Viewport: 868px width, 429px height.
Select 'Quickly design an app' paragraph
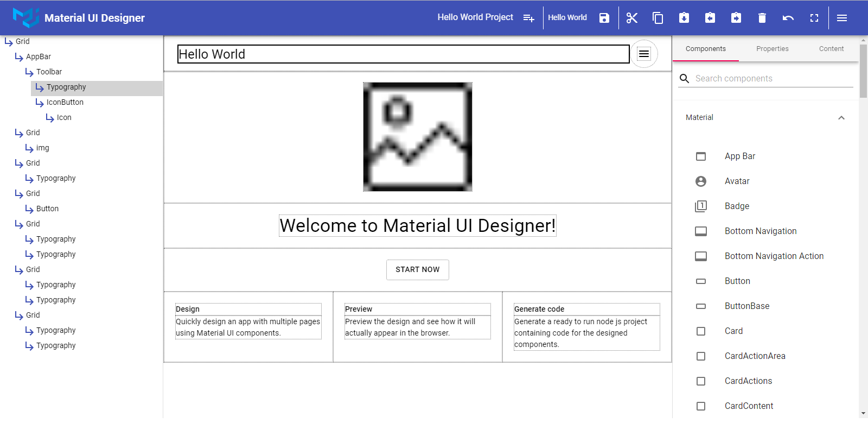248,327
